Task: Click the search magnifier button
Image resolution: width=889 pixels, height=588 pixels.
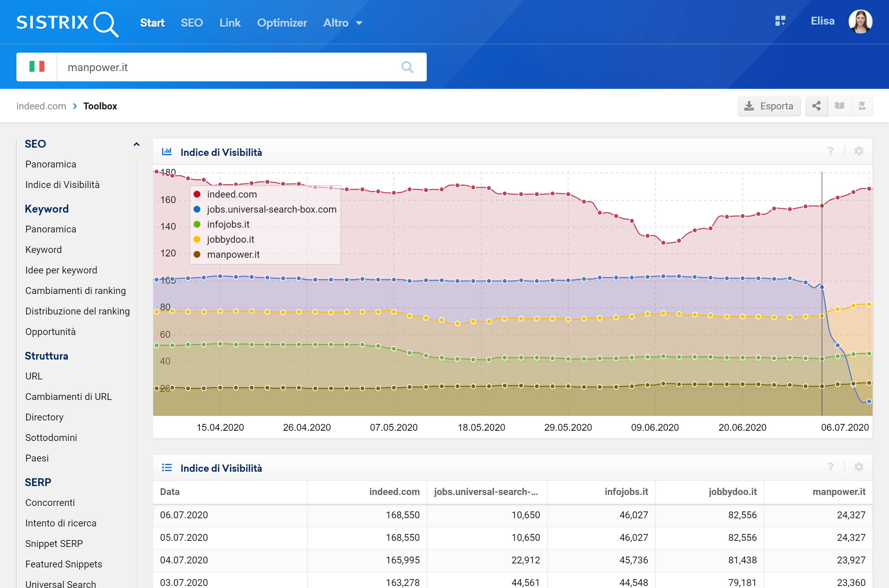Action: [407, 67]
